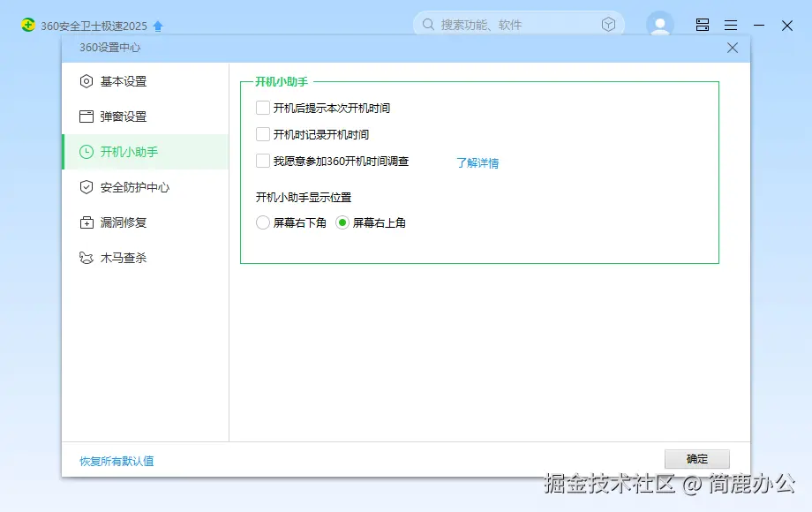The width and height of the screenshot is (812, 512).
Task: Open 了解详情 link
Action: coord(477,163)
